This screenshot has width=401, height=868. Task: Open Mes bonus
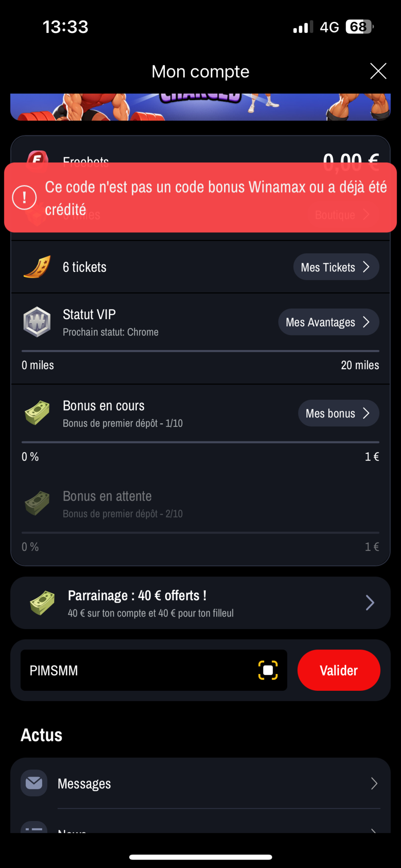338,413
